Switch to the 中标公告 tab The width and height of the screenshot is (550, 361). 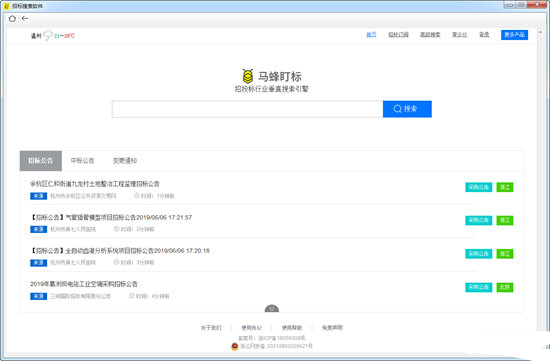pyautogui.click(x=82, y=161)
